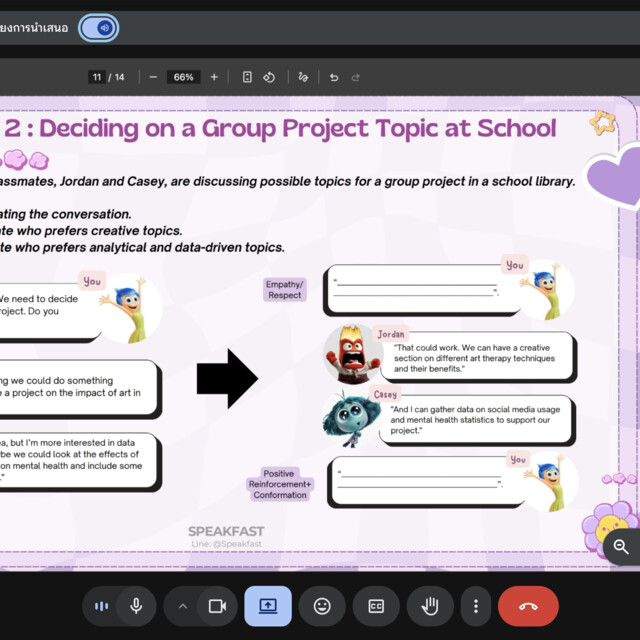Click the 66% zoom level box

(x=184, y=77)
